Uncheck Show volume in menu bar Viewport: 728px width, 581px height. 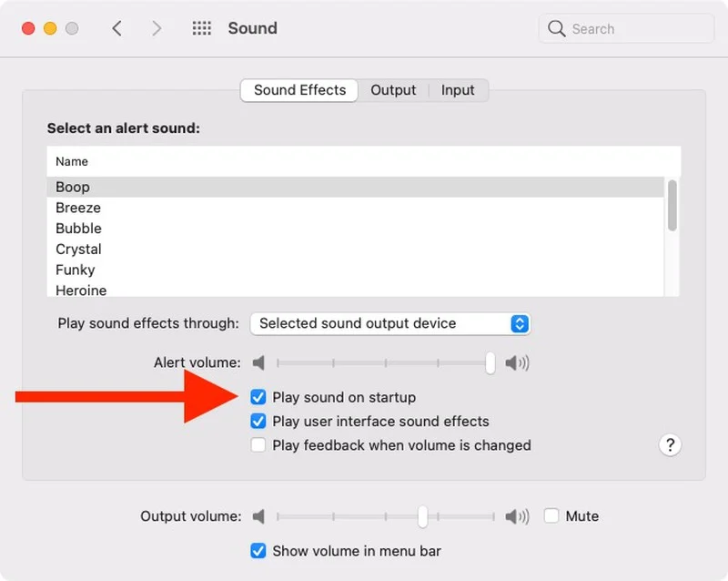click(x=258, y=551)
